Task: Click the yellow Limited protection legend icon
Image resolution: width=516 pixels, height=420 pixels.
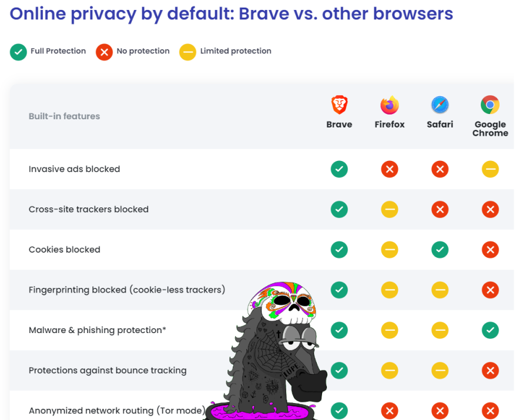Action: [x=187, y=52]
